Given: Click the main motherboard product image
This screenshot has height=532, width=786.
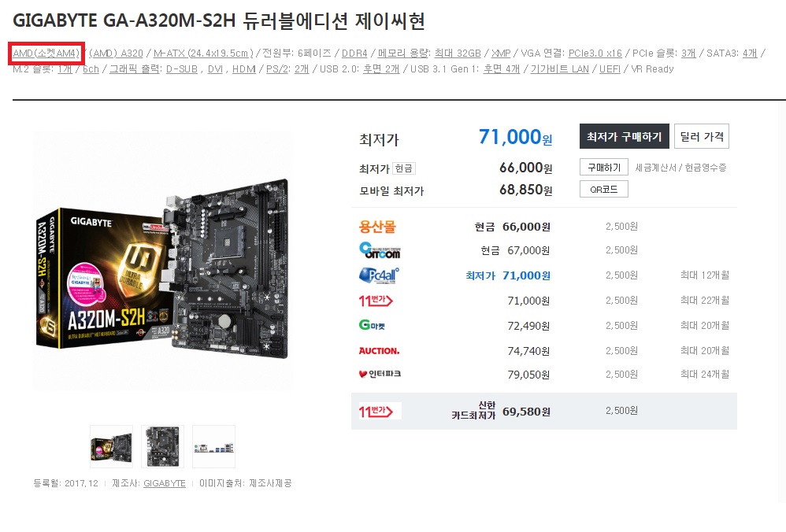Looking at the screenshot, I should (163, 261).
